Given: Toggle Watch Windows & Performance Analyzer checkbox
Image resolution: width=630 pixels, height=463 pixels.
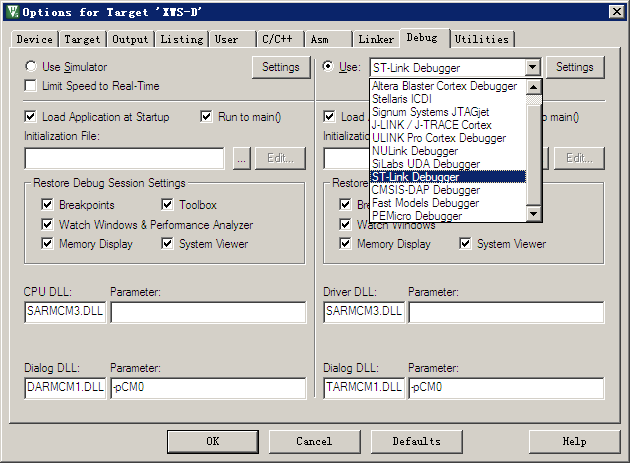Looking at the screenshot, I should pyautogui.click(x=47, y=224).
